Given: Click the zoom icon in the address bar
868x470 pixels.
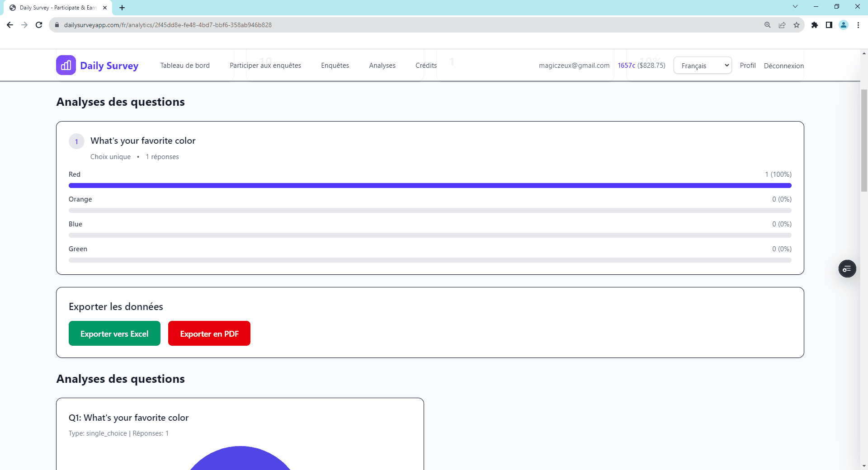Looking at the screenshot, I should pos(768,25).
